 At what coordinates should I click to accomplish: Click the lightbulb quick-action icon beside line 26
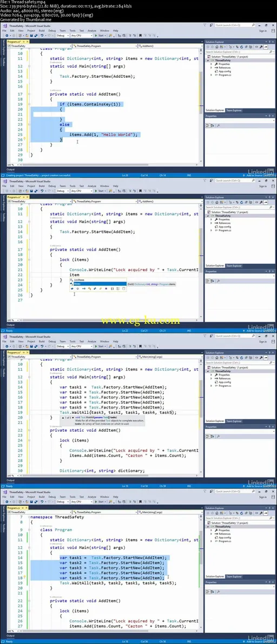pos(25,138)
